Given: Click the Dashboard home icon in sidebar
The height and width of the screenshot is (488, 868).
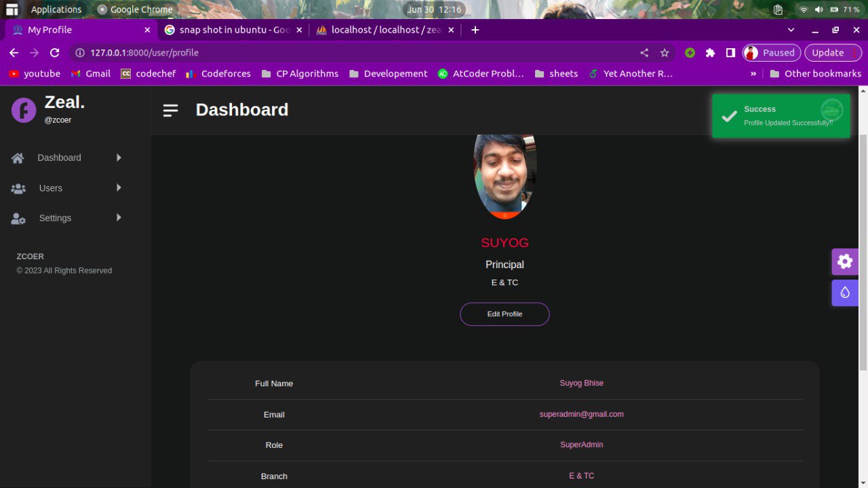Looking at the screenshot, I should (x=18, y=157).
